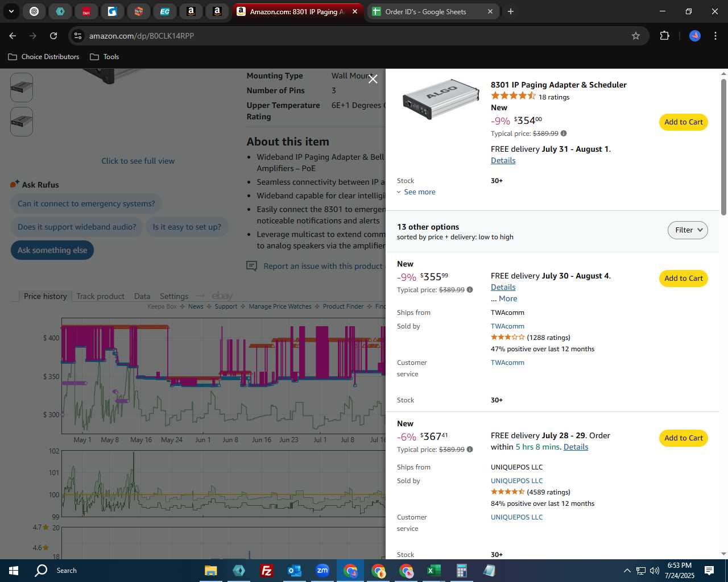The height and width of the screenshot is (582, 728).
Task: Open the Chrome profile avatar
Action: tap(695, 36)
